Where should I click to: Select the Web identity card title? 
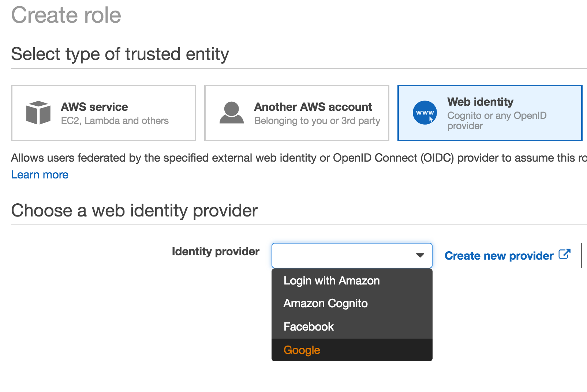pos(480,102)
